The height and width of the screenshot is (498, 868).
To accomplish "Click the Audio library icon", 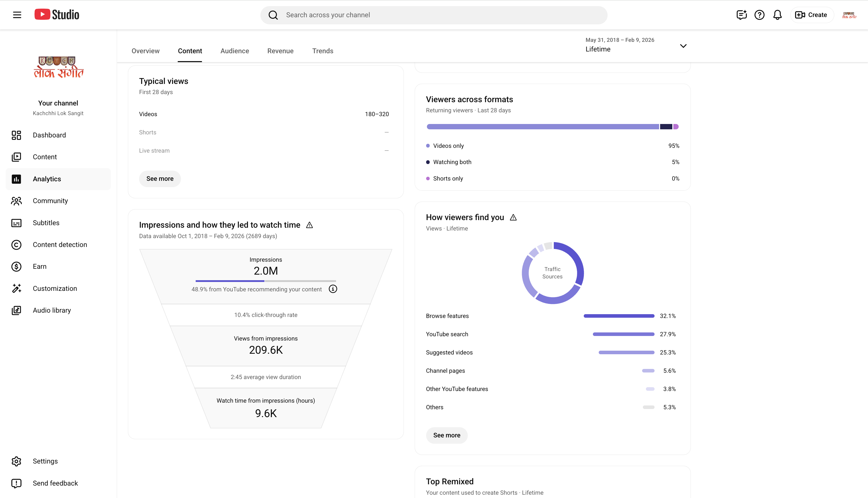I will click(x=16, y=310).
